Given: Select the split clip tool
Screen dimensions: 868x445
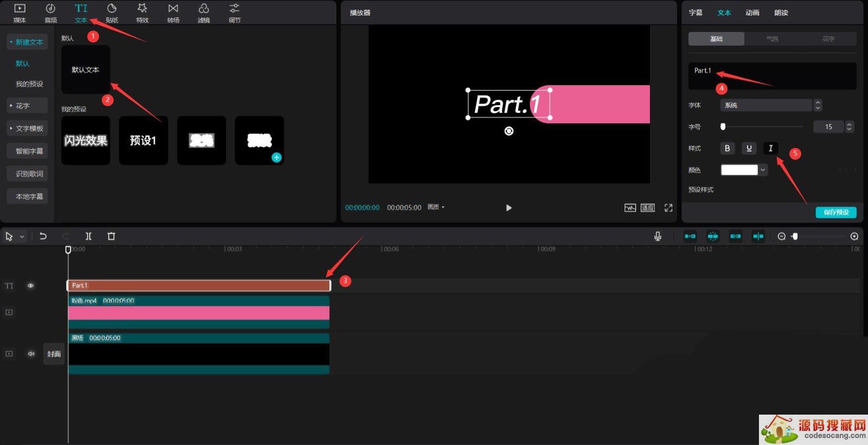Looking at the screenshot, I should point(88,236).
